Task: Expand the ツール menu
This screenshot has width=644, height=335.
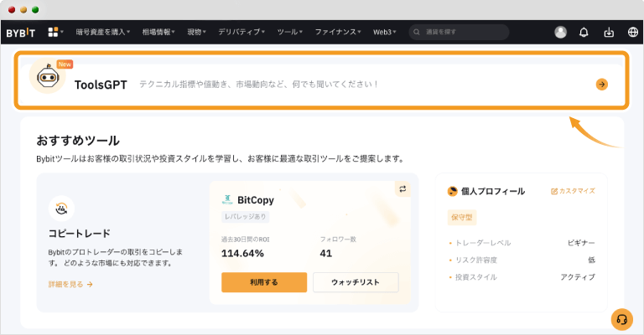Action: pyautogui.click(x=290, y=32)
